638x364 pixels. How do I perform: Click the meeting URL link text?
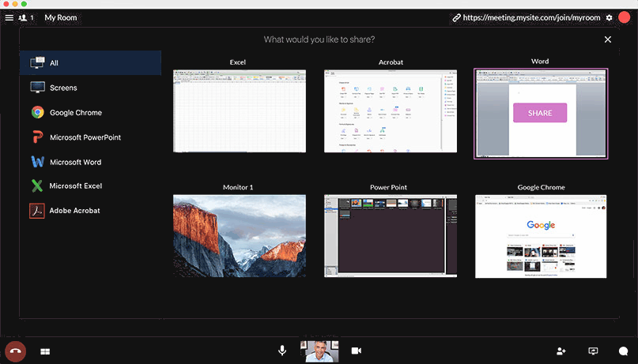click(531, 18)
